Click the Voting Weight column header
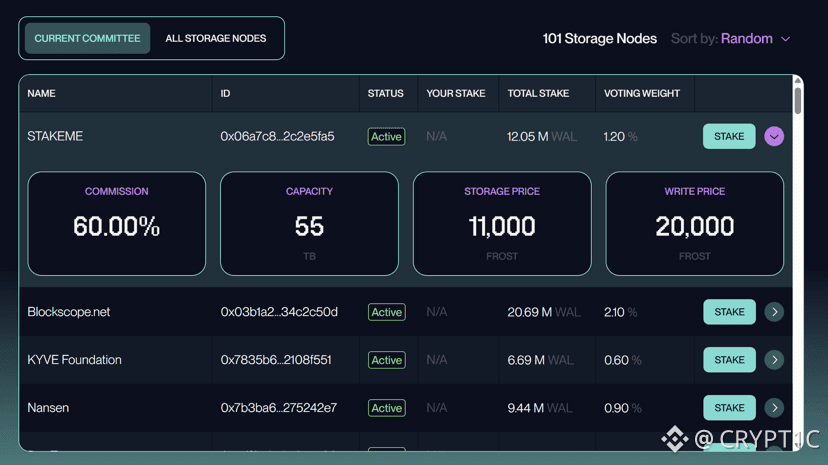This screenshot has width=828, height=465. click(x=641, y=93)
